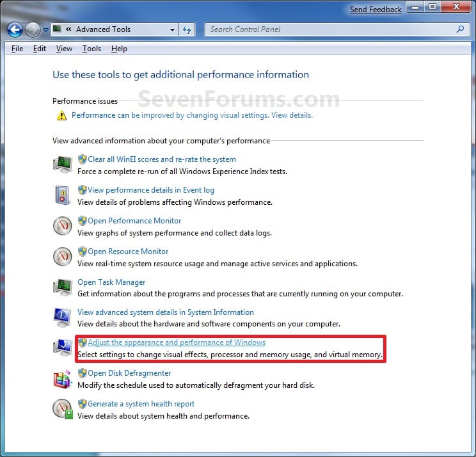Click the yellow warning icon under Performance issues
This screenshot has height=457, width=476.
point(61,115)
